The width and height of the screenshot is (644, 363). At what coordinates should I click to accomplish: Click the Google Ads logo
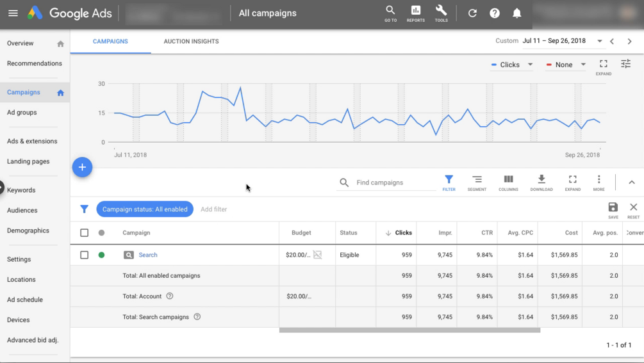(69, 13)
